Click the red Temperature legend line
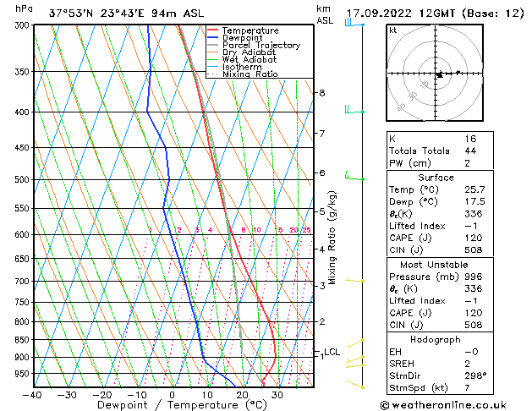The image size is (532, 411). point(212,30)
